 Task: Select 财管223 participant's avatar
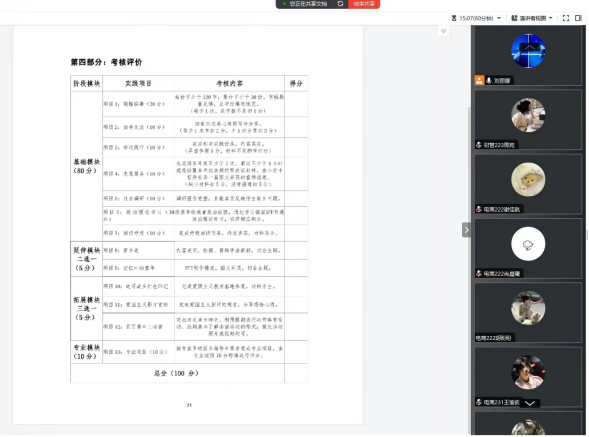coord(528,115)
